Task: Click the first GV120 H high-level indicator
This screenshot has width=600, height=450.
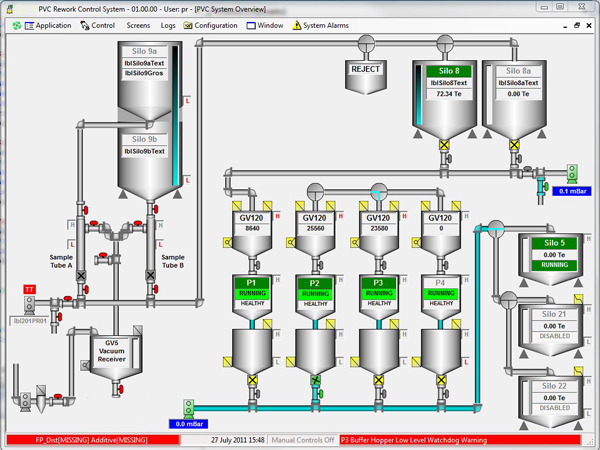Action: (x=277, y=216)
